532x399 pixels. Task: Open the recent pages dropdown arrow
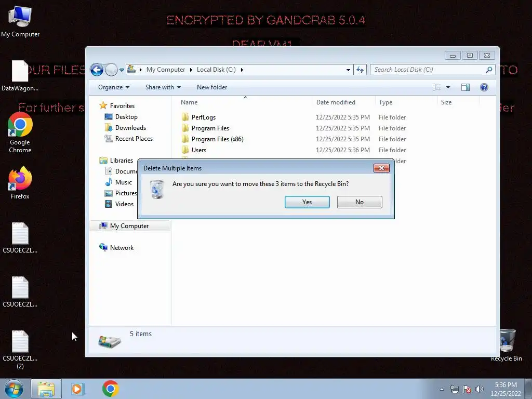122,70
